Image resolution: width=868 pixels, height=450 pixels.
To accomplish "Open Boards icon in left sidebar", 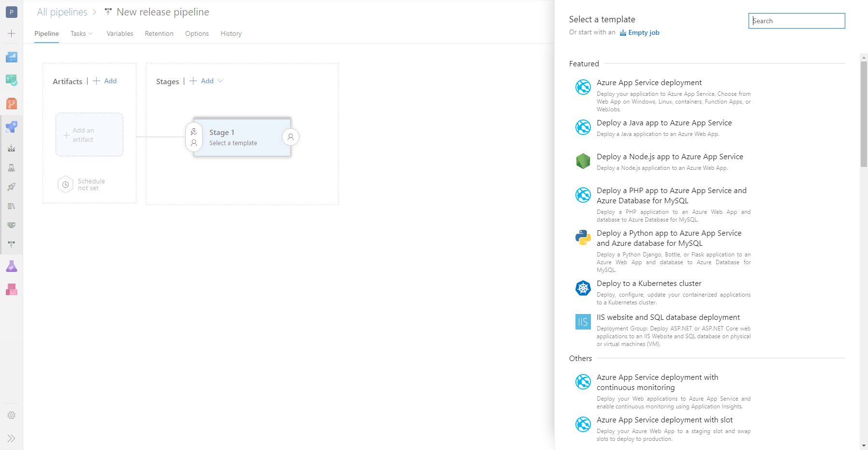I will click(x=12, y=80).
